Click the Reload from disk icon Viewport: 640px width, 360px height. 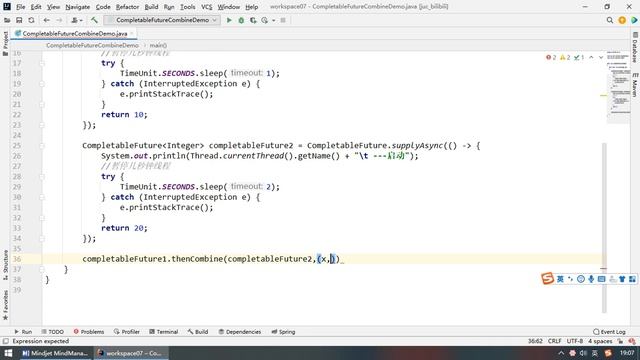[31, 20]
